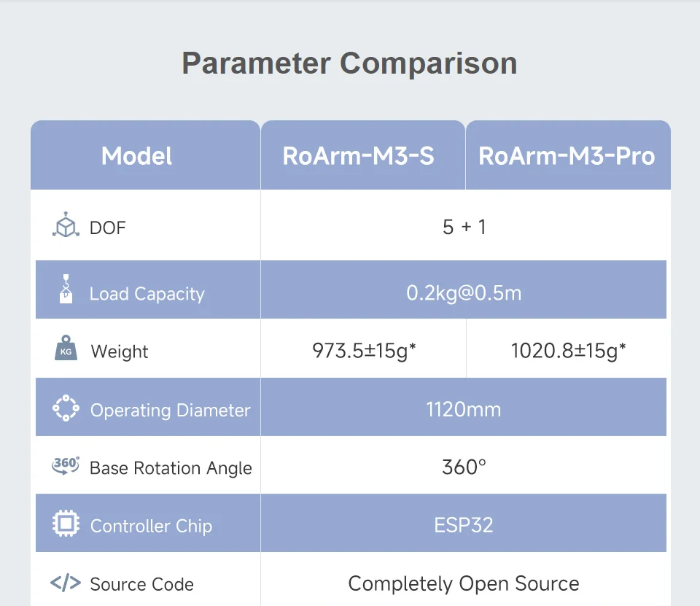Click the Source Code label

point(141,584)
